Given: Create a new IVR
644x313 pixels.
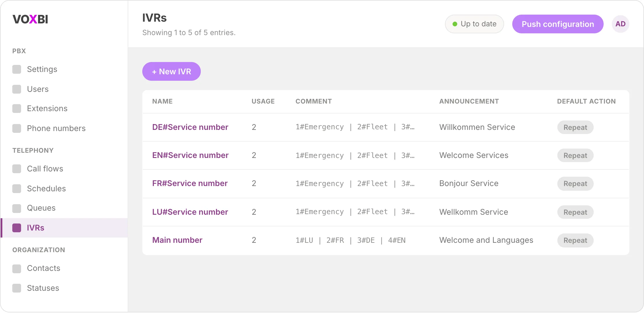Looking at the screenshot, I should click(x=172, y=71).
